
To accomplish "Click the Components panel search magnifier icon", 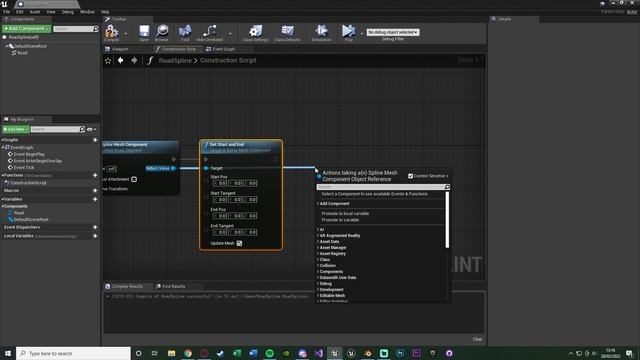I will click(96, 29).
